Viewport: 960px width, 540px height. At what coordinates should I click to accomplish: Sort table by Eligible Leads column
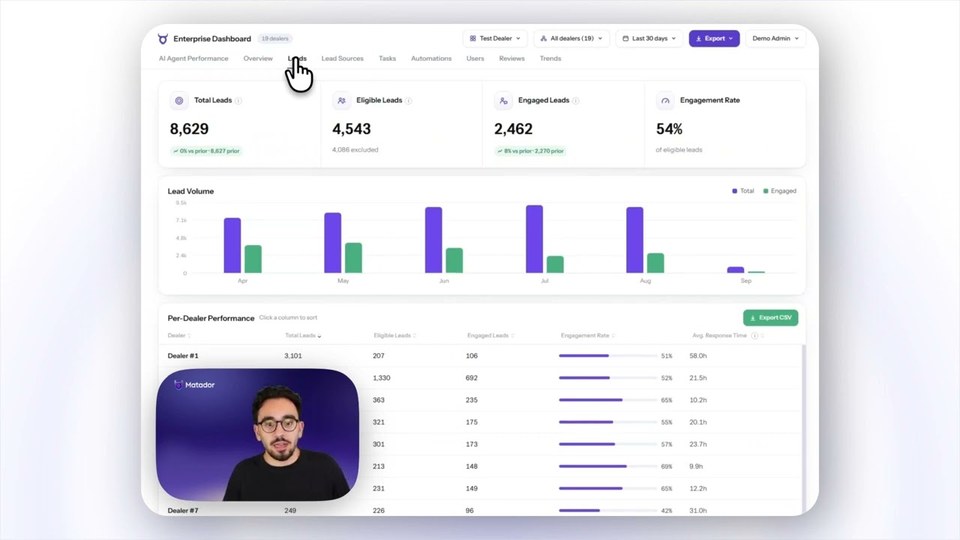[395, 336]
